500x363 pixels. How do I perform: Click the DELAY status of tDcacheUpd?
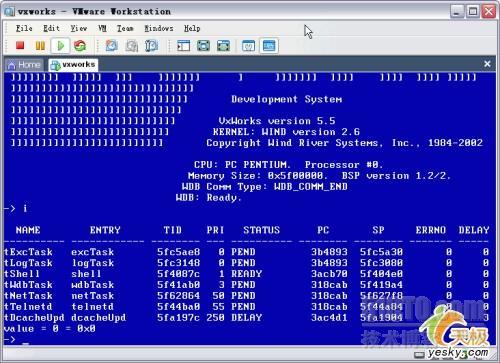tap(247, 318)
